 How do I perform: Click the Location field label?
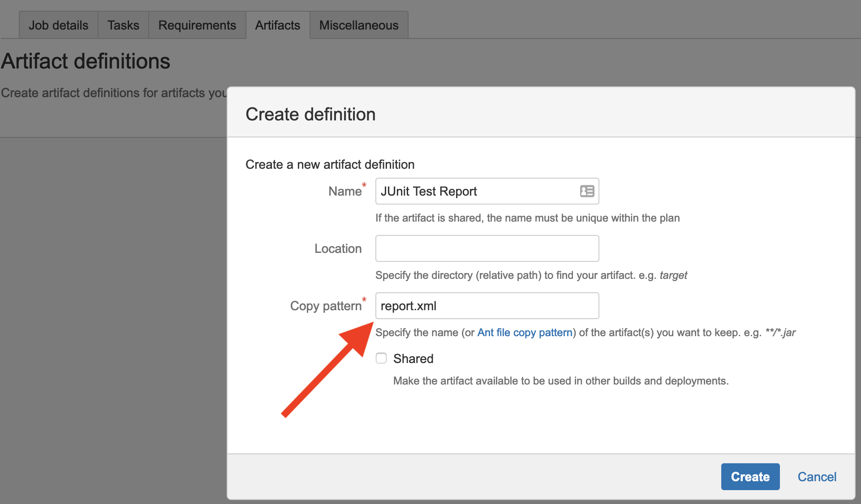(338, 249)
